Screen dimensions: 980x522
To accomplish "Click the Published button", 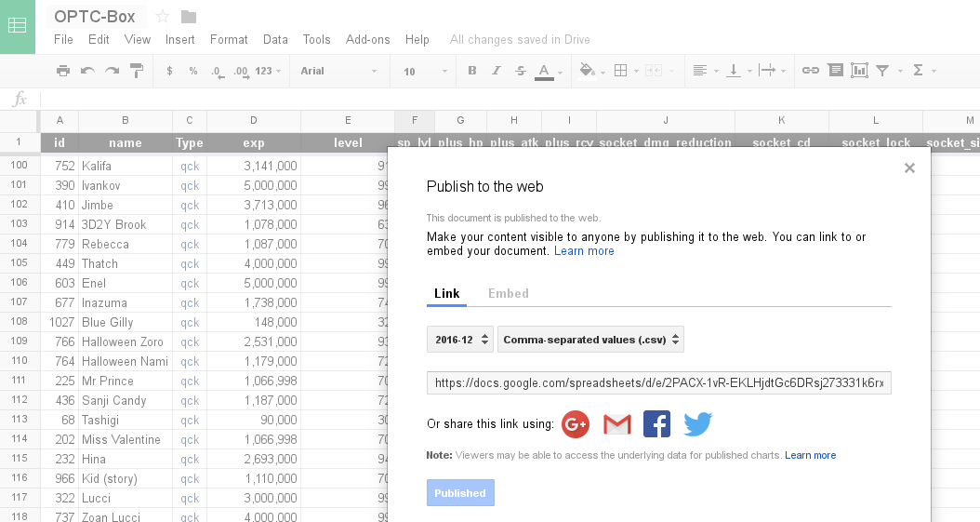I will point(460,493).
